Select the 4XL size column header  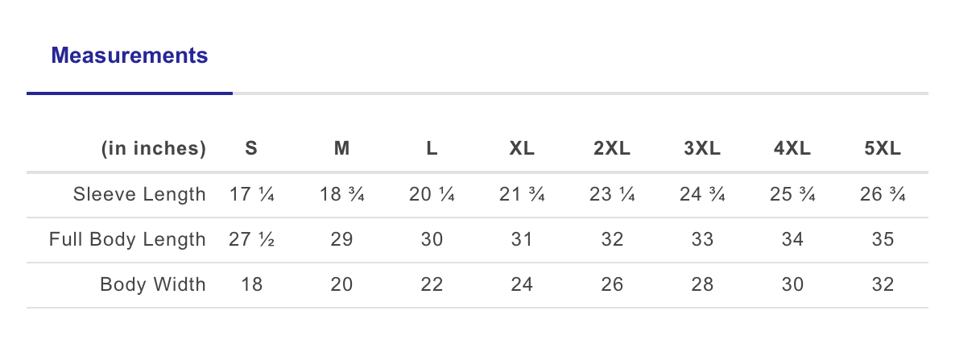(x=792, y=149)
